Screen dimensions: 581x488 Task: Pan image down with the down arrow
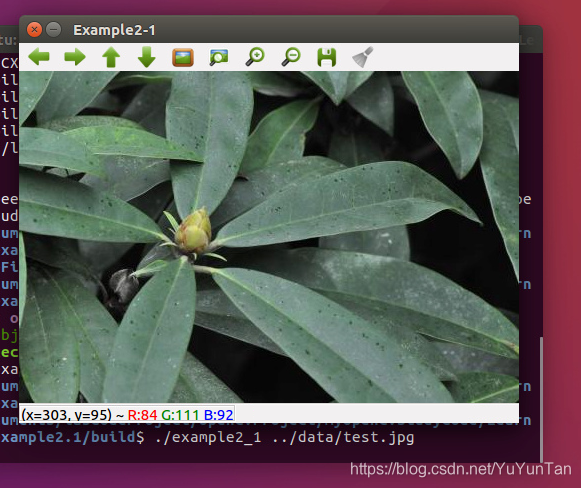point(147,57)
